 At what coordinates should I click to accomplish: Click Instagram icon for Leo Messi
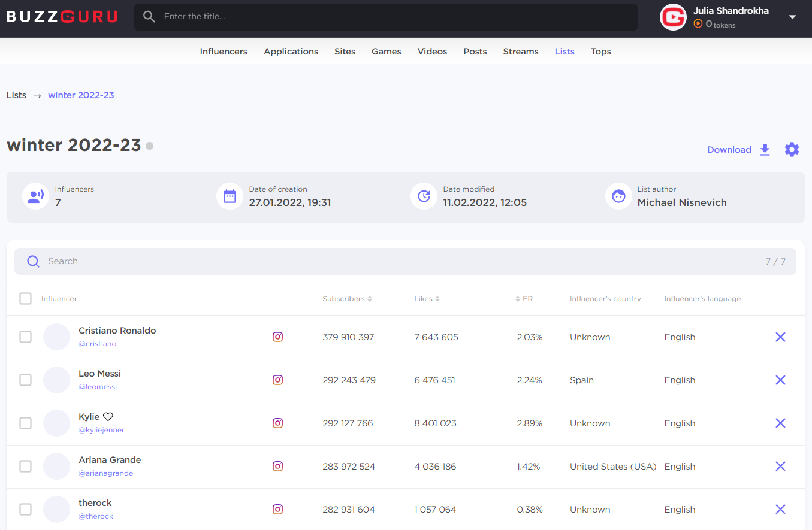click(277, 380)
